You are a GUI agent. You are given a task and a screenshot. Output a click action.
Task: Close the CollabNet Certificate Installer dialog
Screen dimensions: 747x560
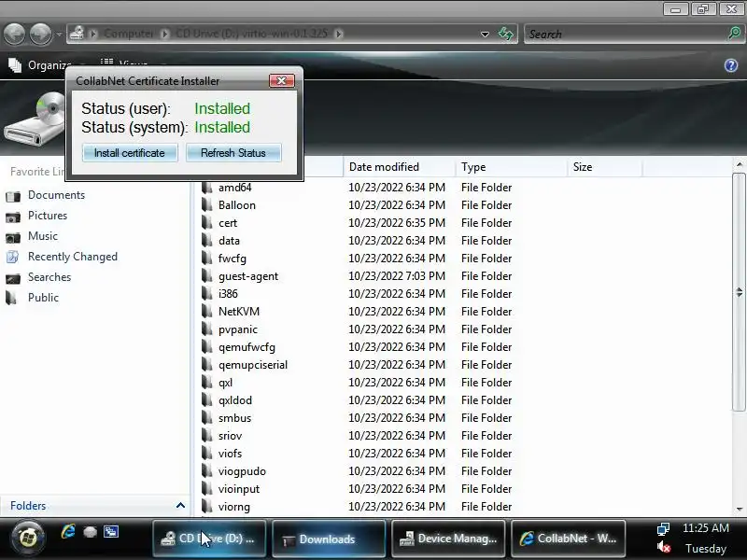click(x=282, y=81)
